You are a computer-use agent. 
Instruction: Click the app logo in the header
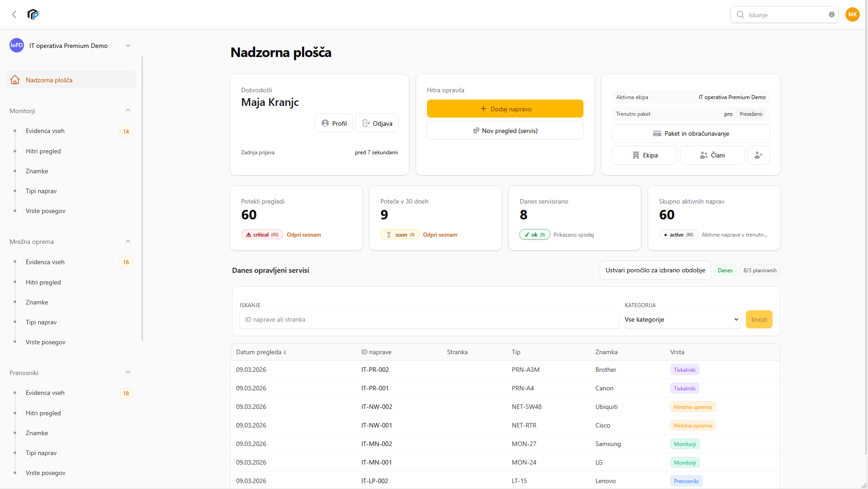click(33, 14)
